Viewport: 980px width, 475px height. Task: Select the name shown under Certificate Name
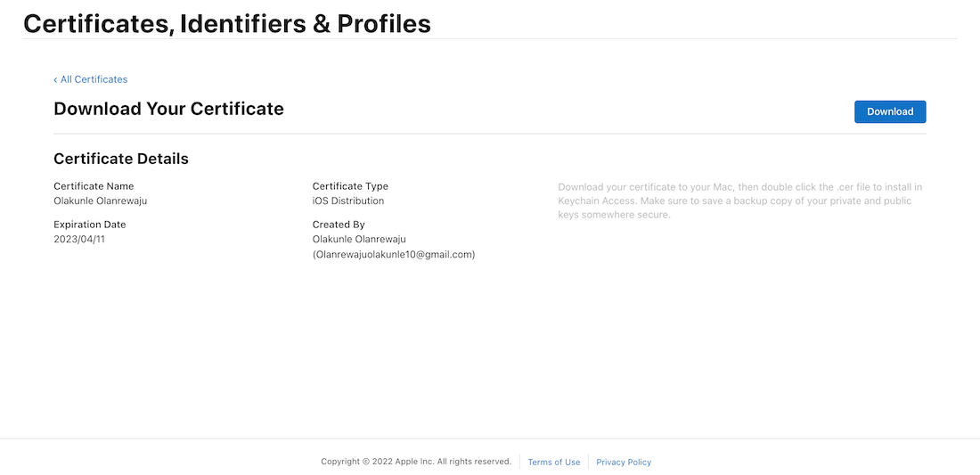point(101,201)
